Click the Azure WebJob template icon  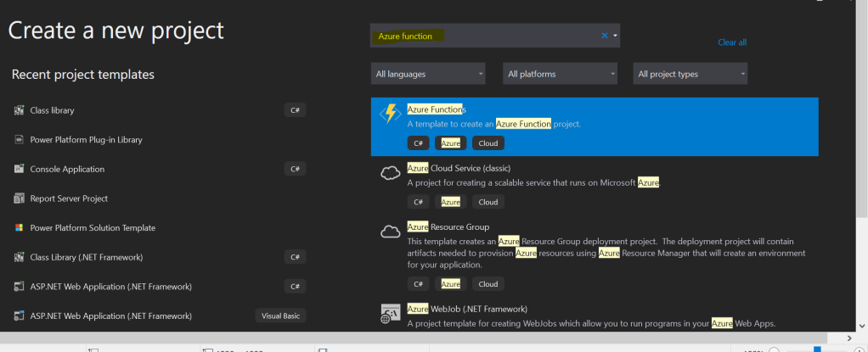[x=390, y=313]
